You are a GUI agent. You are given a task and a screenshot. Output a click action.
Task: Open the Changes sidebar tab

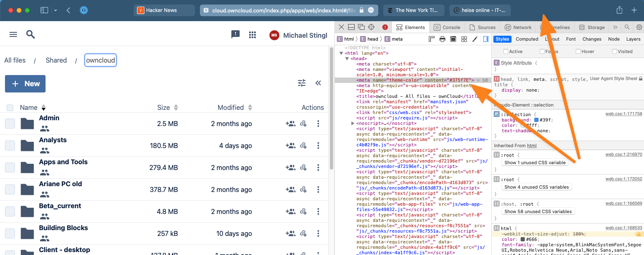[x=592, y=39]
